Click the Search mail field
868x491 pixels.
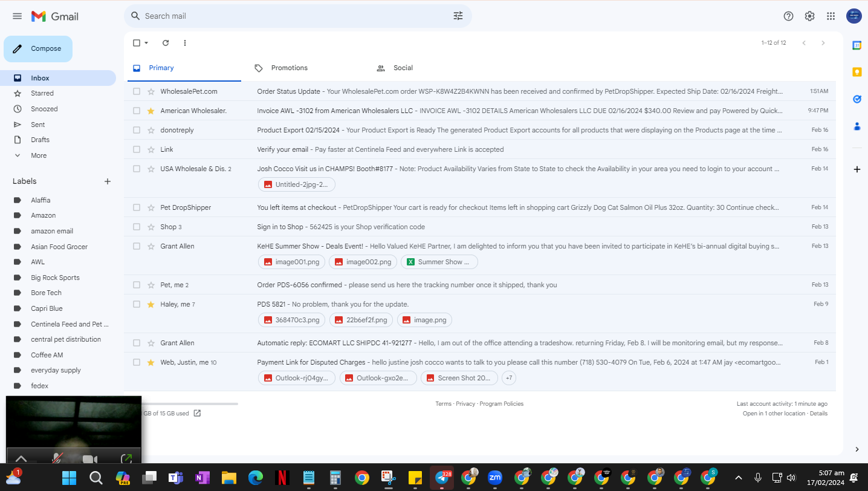(x=297, y=16)
